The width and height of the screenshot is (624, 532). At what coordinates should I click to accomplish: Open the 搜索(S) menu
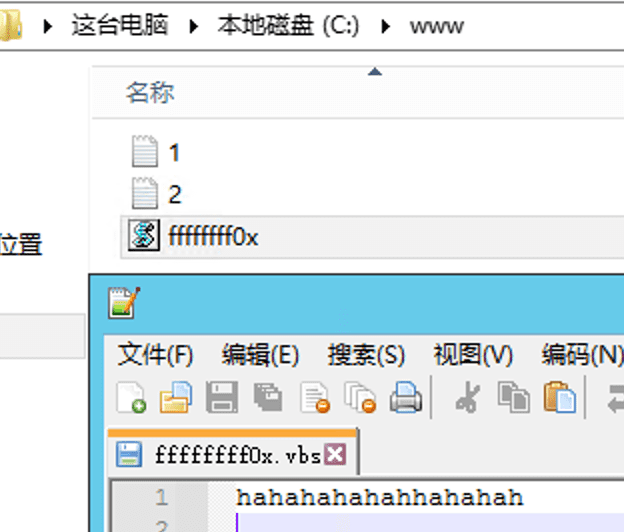click(365, 354)
